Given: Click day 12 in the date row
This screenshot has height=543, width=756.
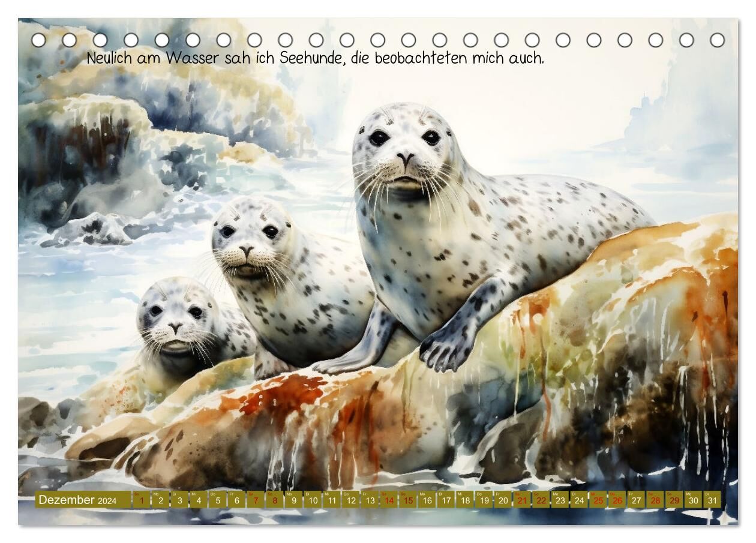Looking at the screenshot, I should tap(351, 500).
